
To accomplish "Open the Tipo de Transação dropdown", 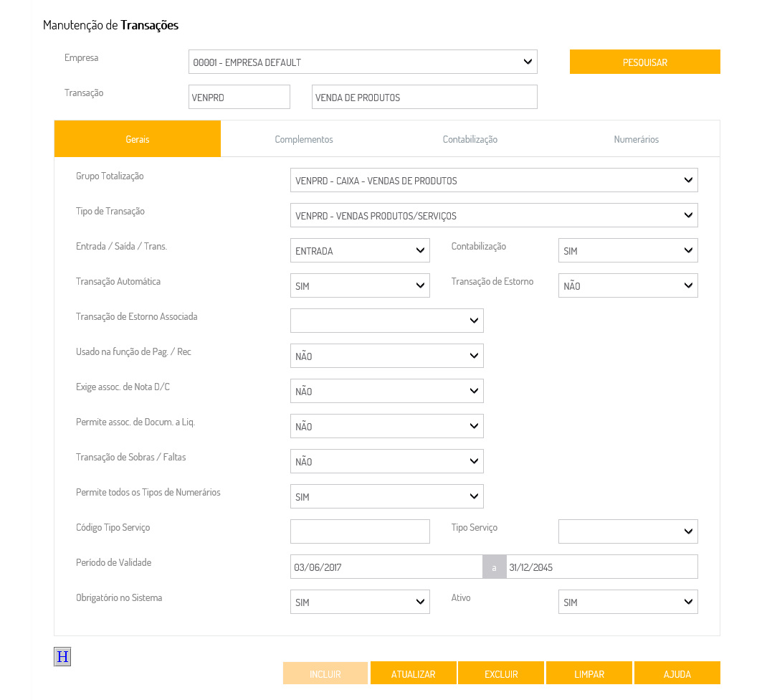I will pos(494,215).
